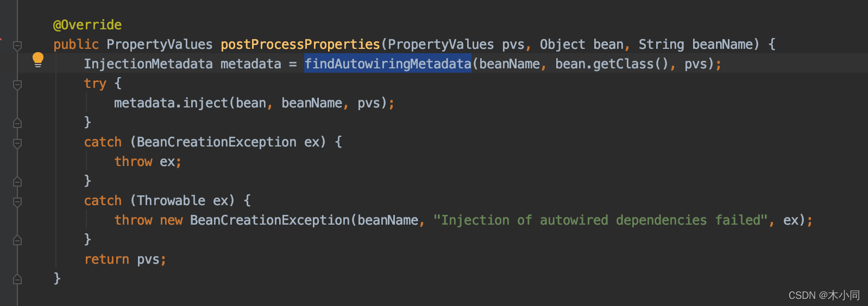This screenshot has height=306, width=868.
Task: Click the @Override annotation
Action: pyautogui.click(x=87, y=25)
